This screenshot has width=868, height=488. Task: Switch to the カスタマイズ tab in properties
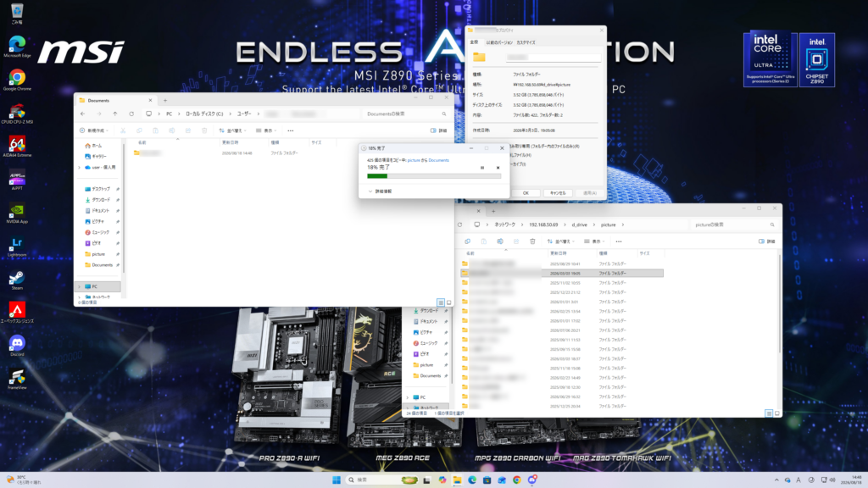[526, 42]
